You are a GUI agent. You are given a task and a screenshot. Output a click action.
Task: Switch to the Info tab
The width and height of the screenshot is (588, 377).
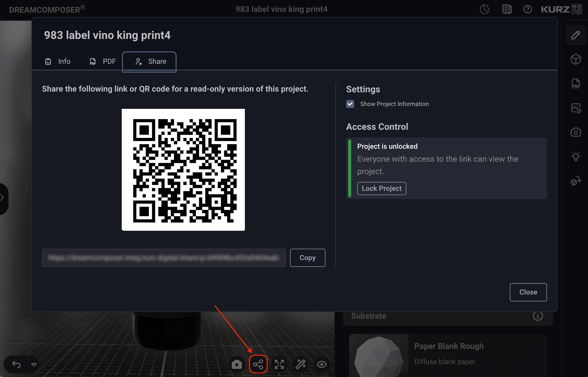point(58,61)
